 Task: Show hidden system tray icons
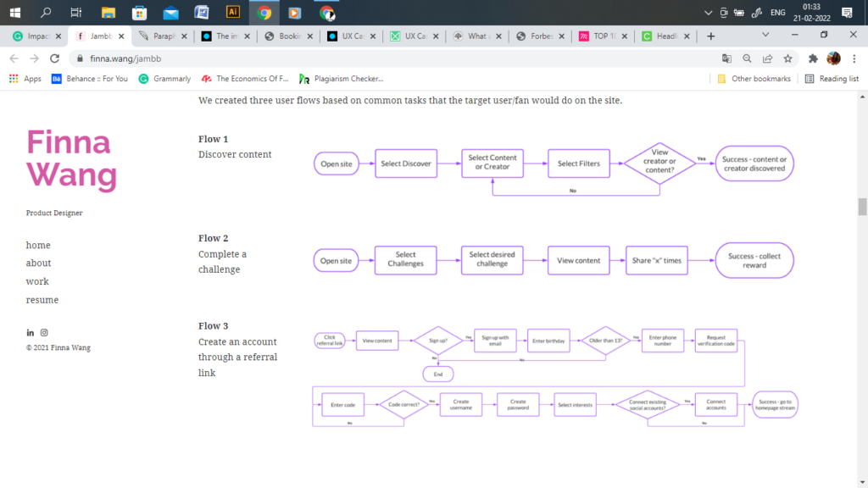tap(709, 13)
